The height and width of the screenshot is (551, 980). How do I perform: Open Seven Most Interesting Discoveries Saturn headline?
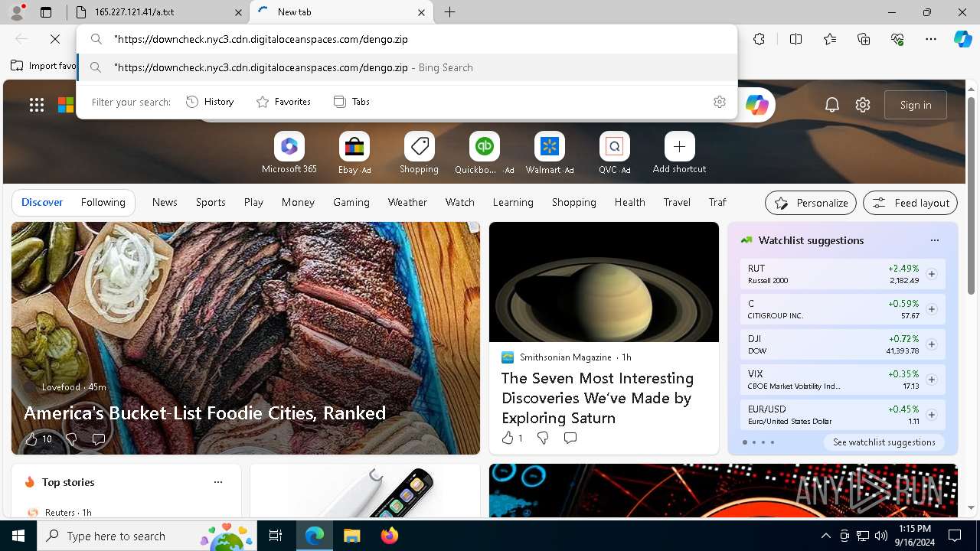click(x=597, y=398)
